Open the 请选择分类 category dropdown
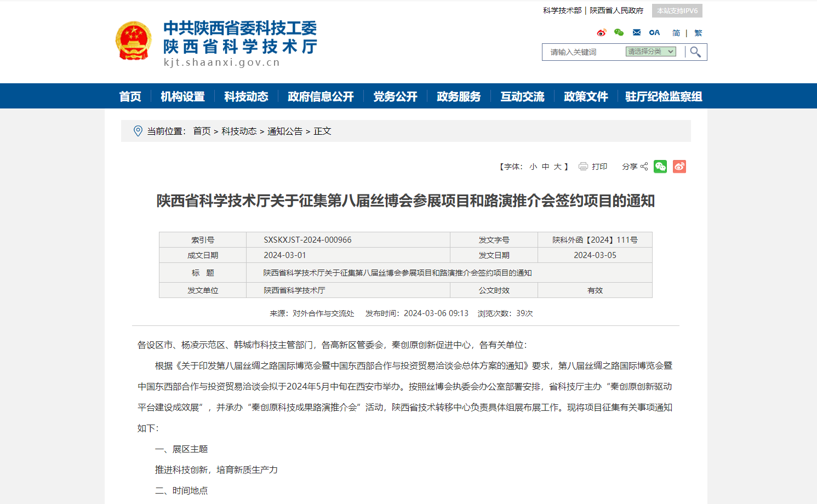Viewport: 817px width, 504px height. click(x=650, y=51)
